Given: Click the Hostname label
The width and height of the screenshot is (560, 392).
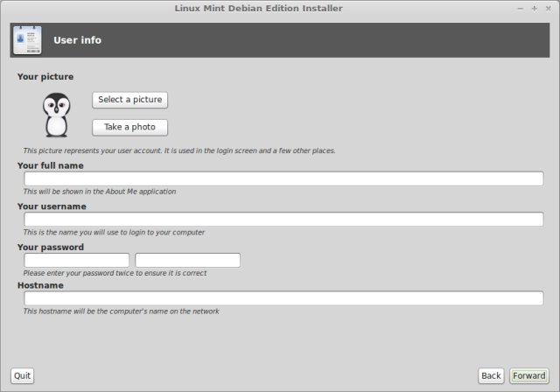Looking at the screenshot, I should tap(40, 285).
